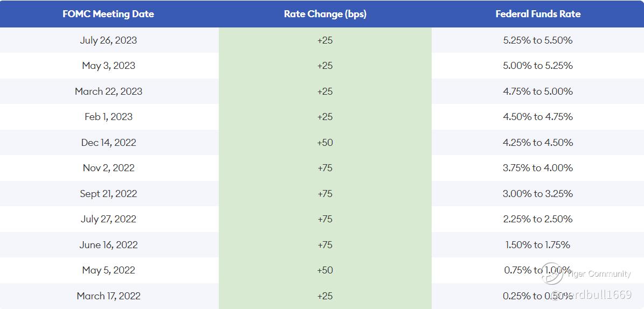The image size is (644, 309).
Task: Select the May 3, 2023 meeting date
Action: pos(108,66)
